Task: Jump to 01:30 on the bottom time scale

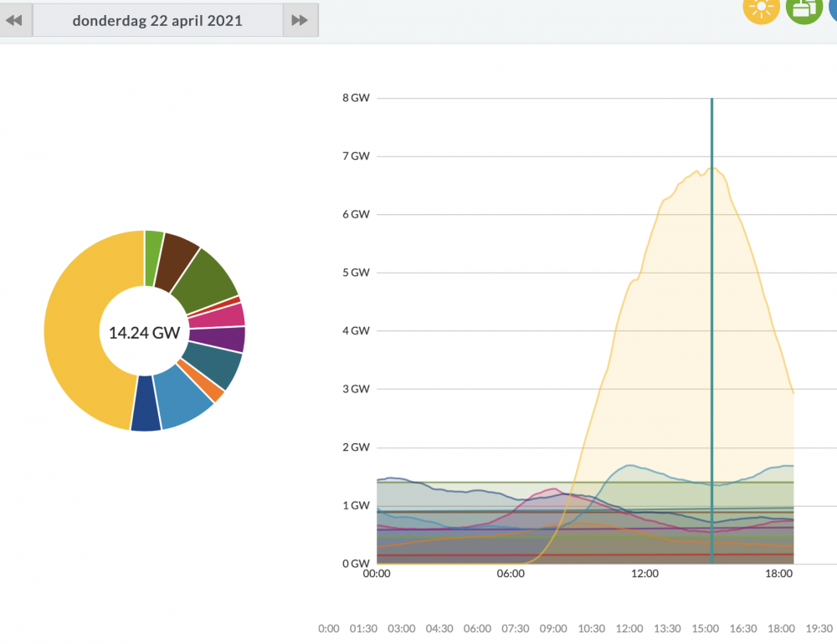Action: tap(363, 628)
